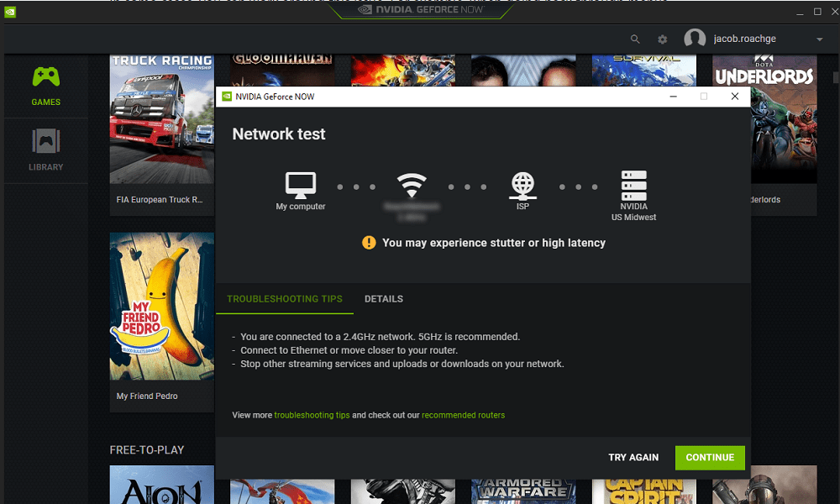840x504 pixels.
Task: Switch to the Details tab
Action: 384,299
